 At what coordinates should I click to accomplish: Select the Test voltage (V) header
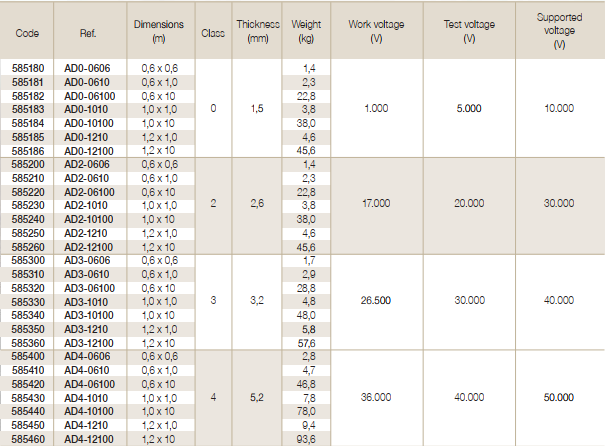tap(471, 34)
